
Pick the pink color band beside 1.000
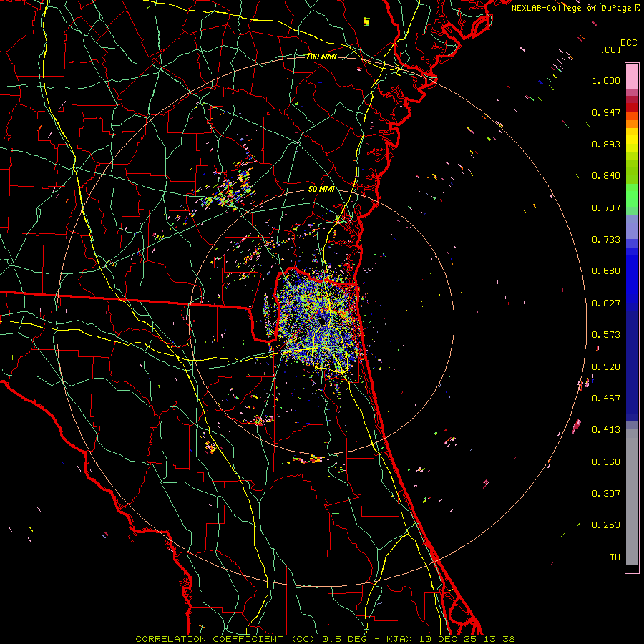click(632, 77)
